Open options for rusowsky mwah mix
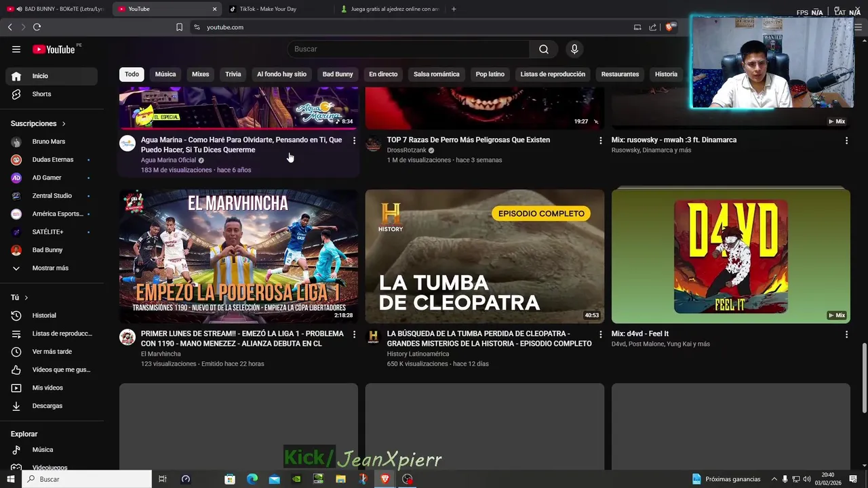The image size is (868, 488). point(846,140)
